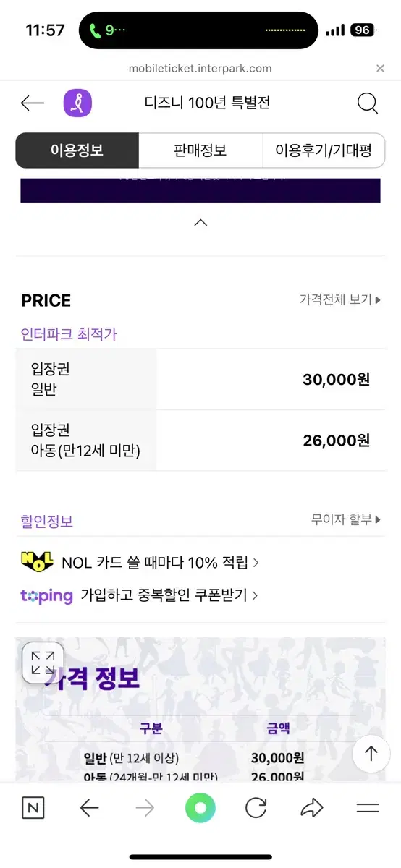
Task: Open NOL 카드 10% 적립 link
Action: click(x=140, y=562)
